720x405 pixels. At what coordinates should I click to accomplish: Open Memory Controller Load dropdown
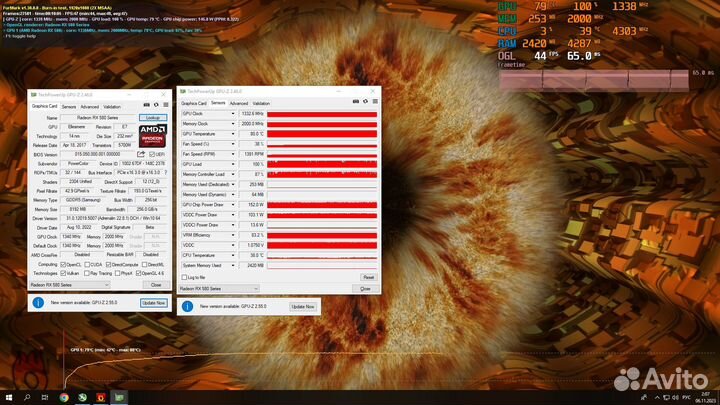[x=232, y=174]
